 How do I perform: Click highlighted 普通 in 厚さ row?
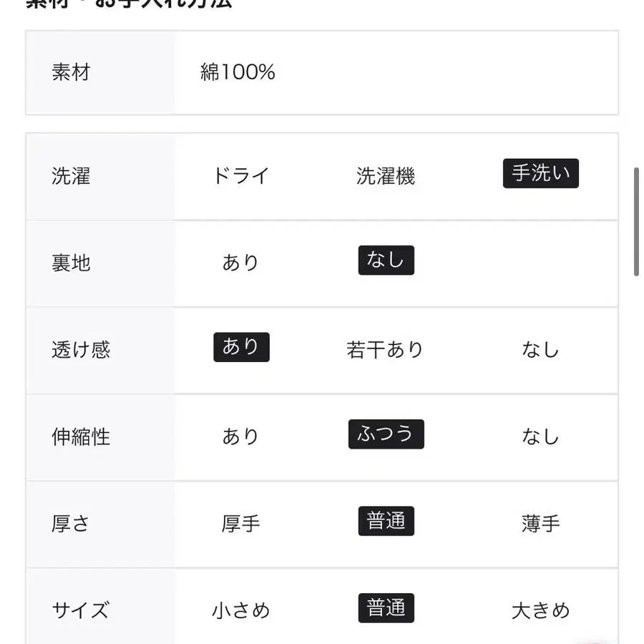(x=386, y=521)
